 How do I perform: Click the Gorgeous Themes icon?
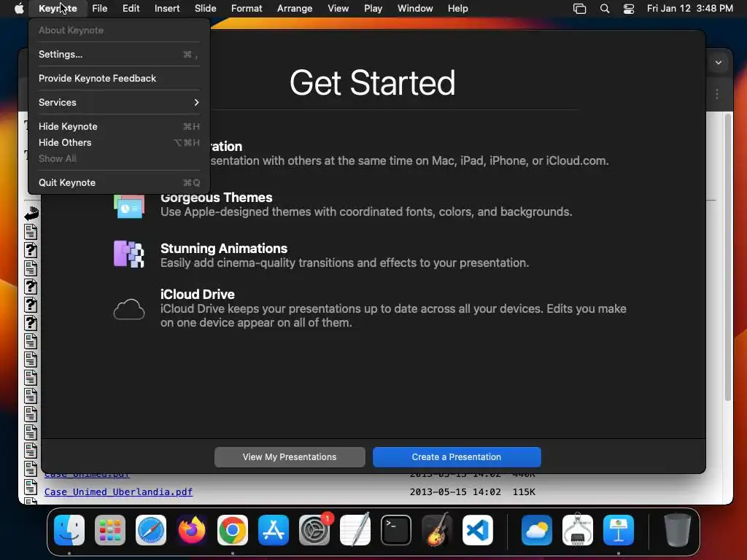coord(129,206)
